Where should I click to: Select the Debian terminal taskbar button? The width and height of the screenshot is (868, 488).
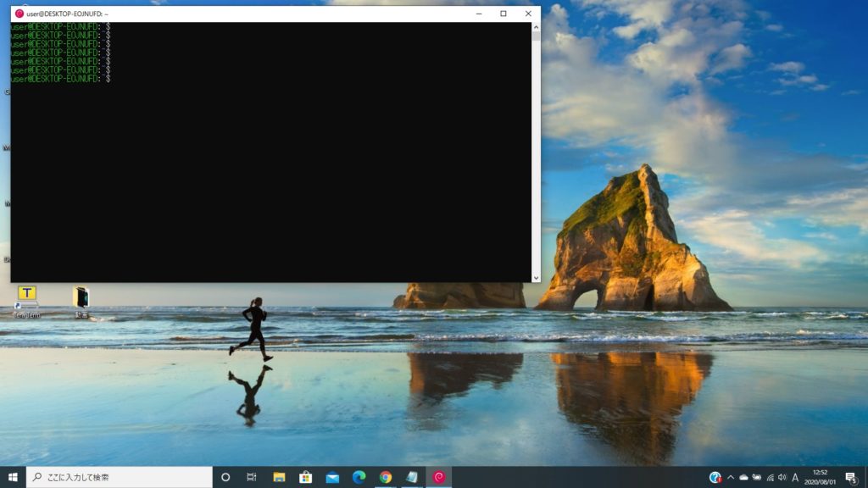pyautogui.click(x=439, y=477)
